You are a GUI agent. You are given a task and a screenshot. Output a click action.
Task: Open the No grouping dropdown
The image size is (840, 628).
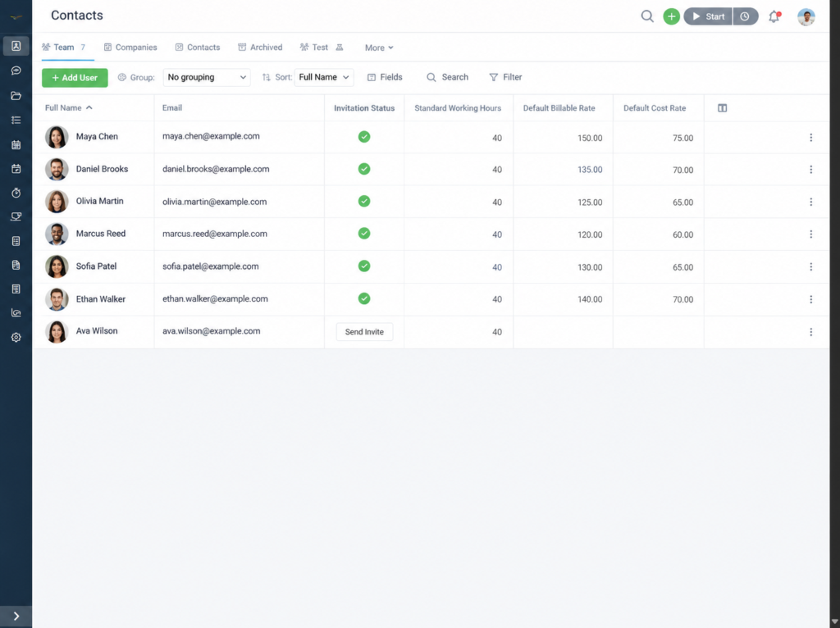click(x=206, y=77)
